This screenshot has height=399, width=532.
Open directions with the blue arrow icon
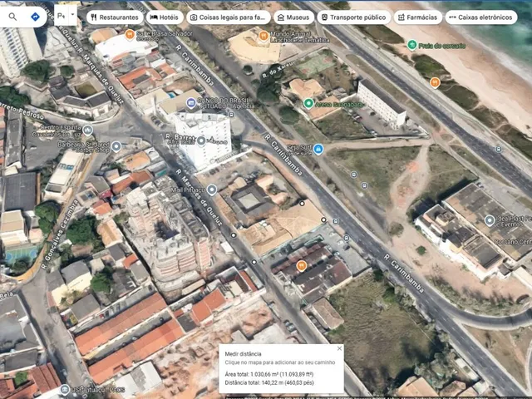(x=35, y=17)
